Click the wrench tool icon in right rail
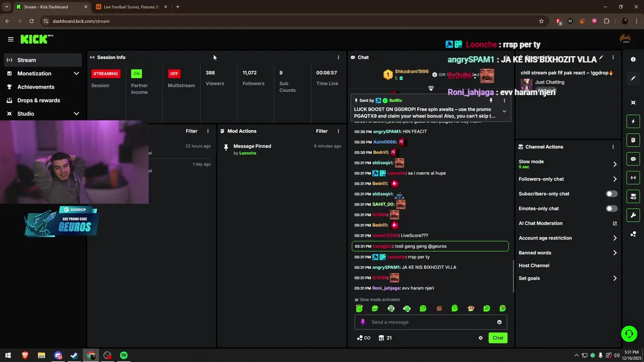 pos(633,215)
